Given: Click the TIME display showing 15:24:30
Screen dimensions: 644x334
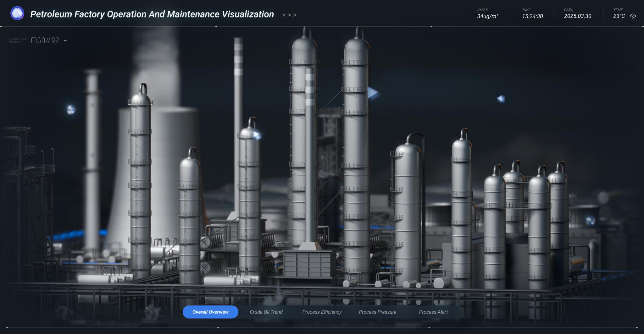Looking at the screenshot, I should pos(533,14).
